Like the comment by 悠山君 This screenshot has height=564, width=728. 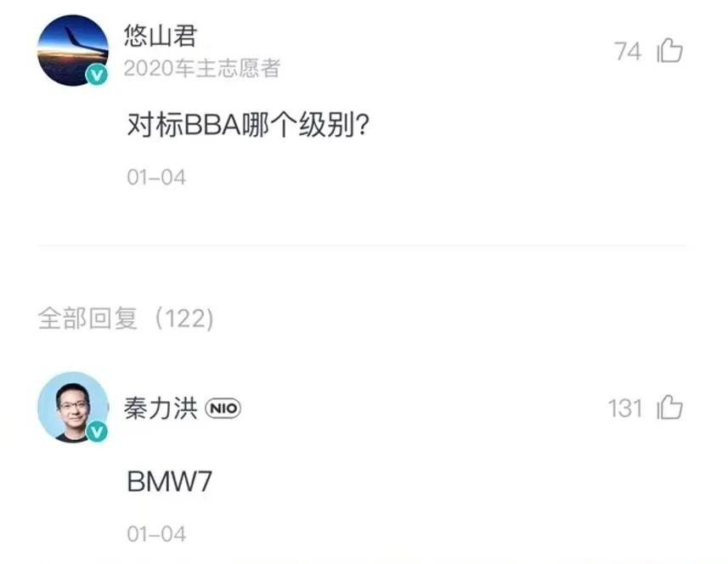(x=669, y=50)
